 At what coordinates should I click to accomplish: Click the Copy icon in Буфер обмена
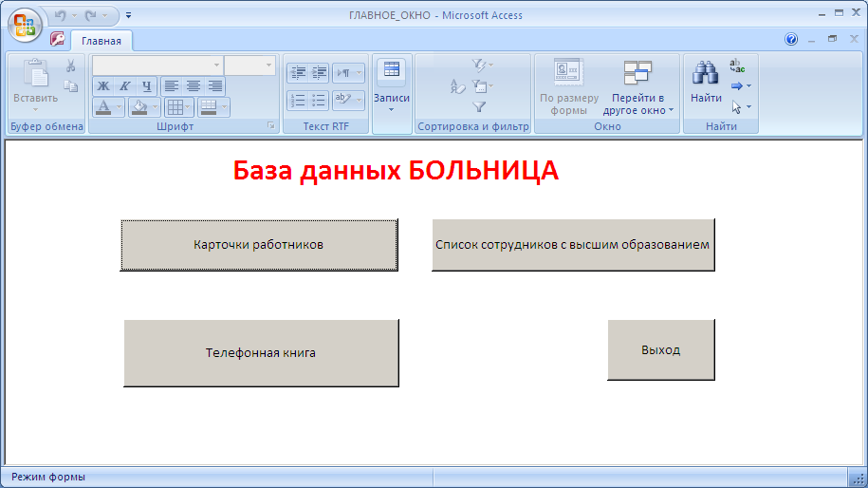click(x=71, y=85)
